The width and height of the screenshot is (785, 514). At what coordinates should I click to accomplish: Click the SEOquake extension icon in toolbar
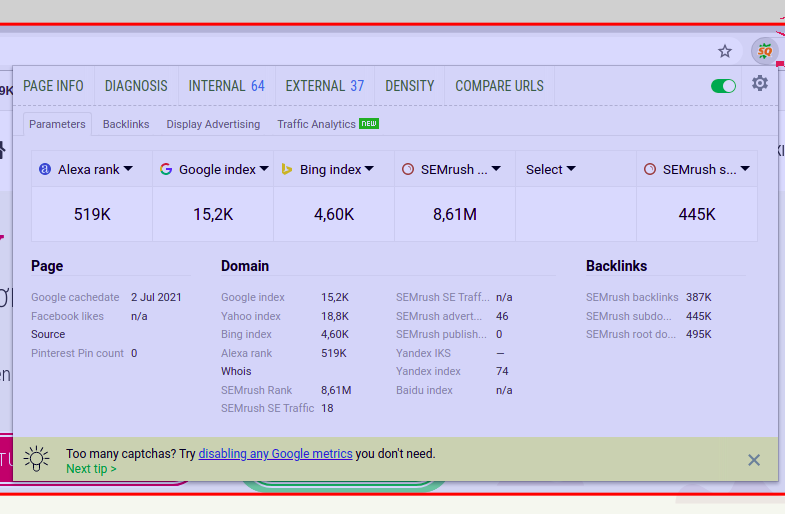[x=764, y=51]
